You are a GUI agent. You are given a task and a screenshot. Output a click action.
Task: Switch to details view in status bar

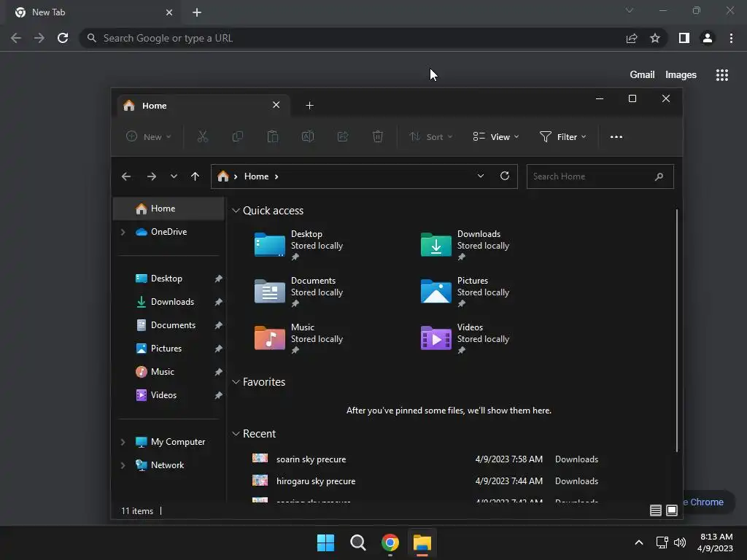[656, 510]
